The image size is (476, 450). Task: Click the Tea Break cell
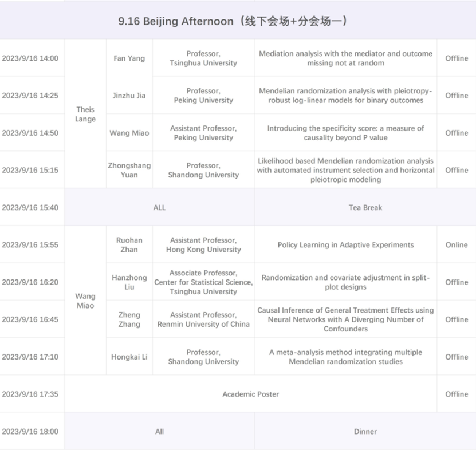(x=365, y=207)
